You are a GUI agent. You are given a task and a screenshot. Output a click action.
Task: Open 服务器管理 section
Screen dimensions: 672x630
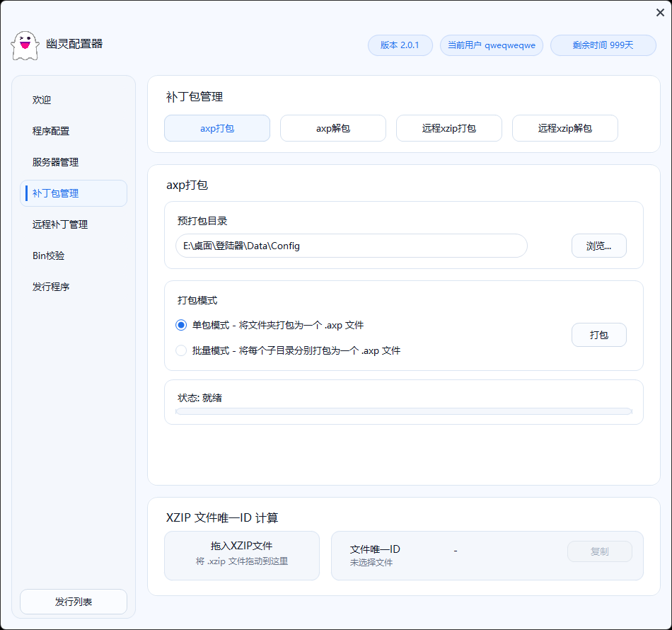point(74,162)
